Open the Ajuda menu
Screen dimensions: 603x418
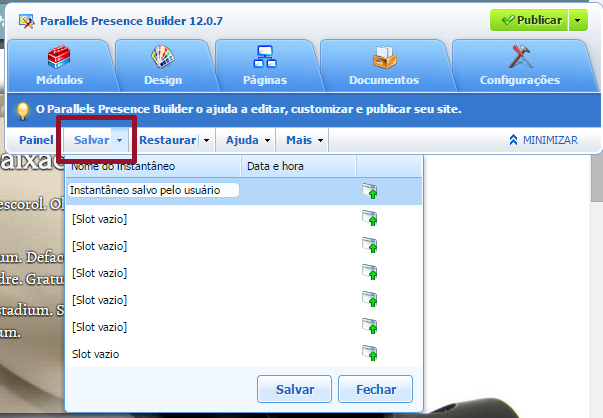click(247, 140)
